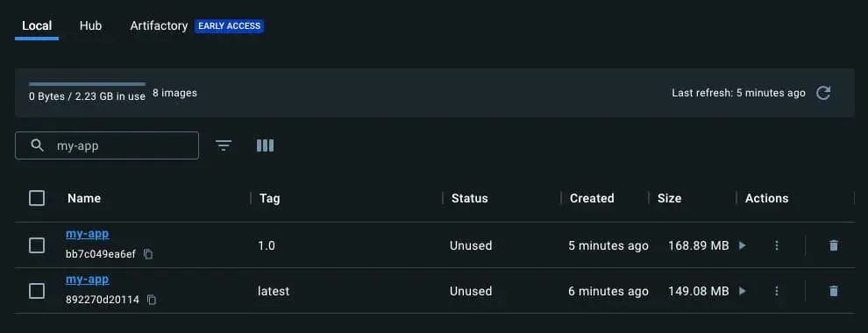Switch to the Artifactory tab

(159, 25)
